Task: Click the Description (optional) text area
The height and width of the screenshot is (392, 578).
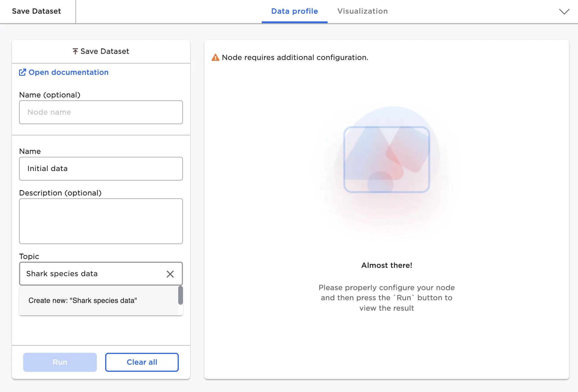Action: tap(101, 221)
